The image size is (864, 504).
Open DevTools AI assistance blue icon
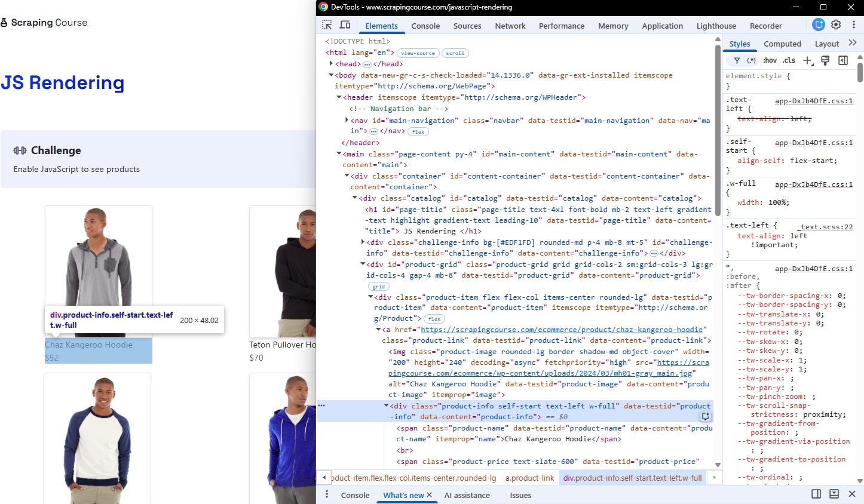[x=819, y=24]
